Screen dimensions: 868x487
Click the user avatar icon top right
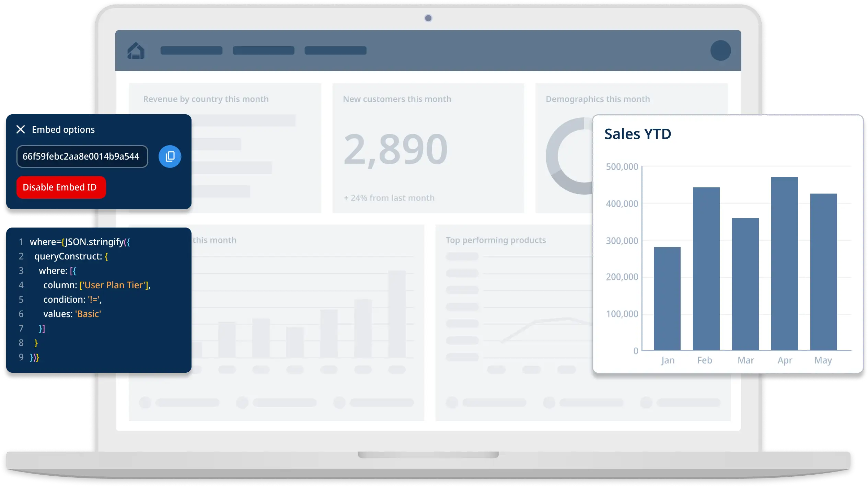click(721, 50)
